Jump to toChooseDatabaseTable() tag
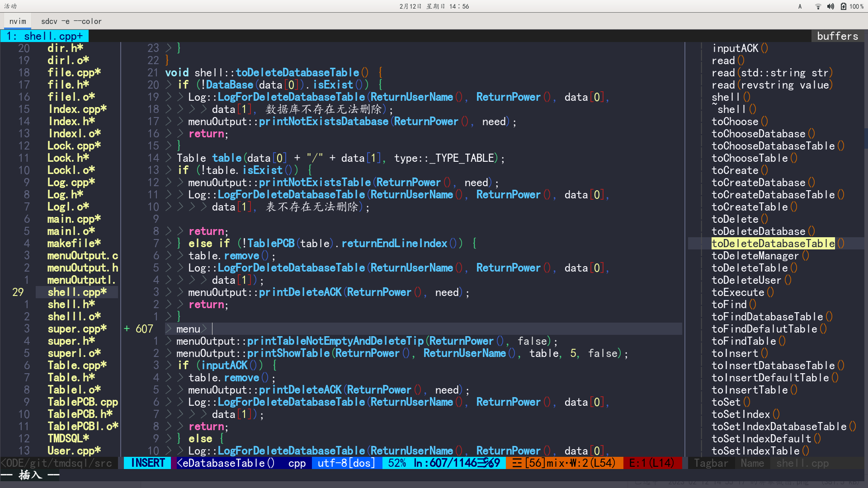This screenshot has width=868, height=488. 778,146
